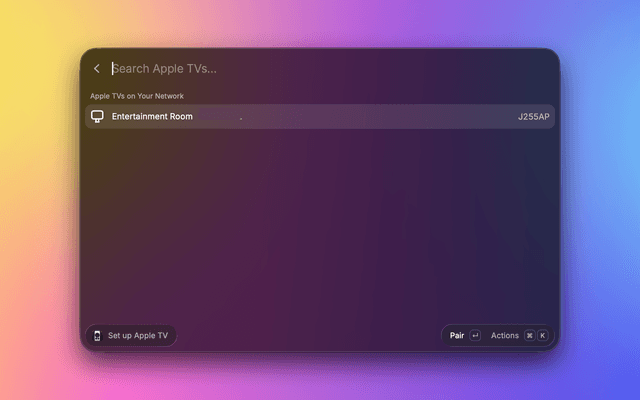640x400 pixels.
Task: Click the K key badge next to Actions
Action: (x=542, y=336)
